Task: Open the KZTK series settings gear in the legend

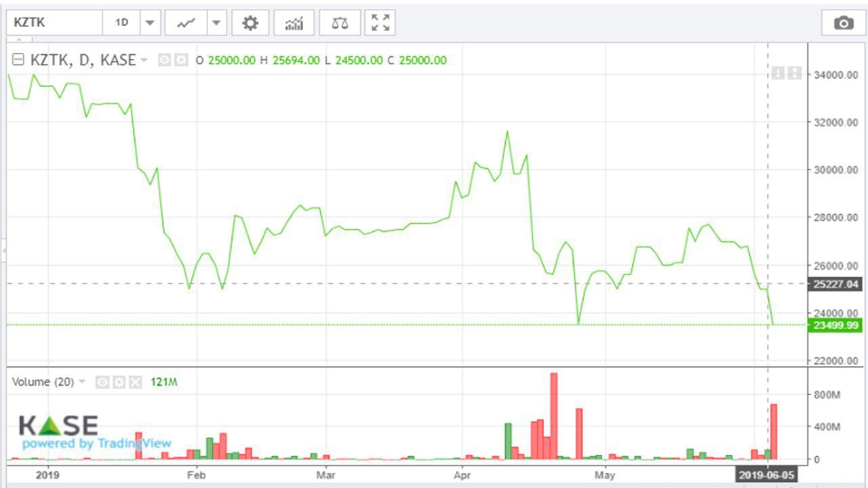Action: pos(181,60)
